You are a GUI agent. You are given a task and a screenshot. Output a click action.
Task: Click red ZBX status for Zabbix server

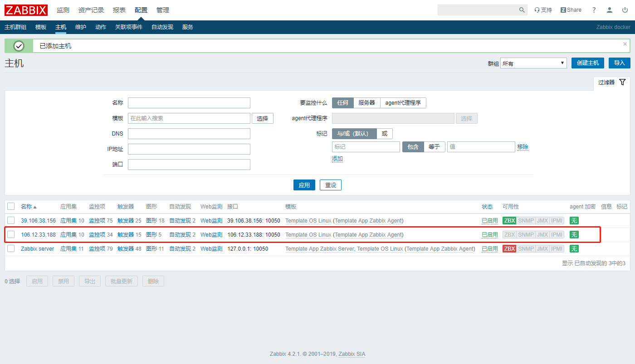pyautogui.click(x=509, y=249)
